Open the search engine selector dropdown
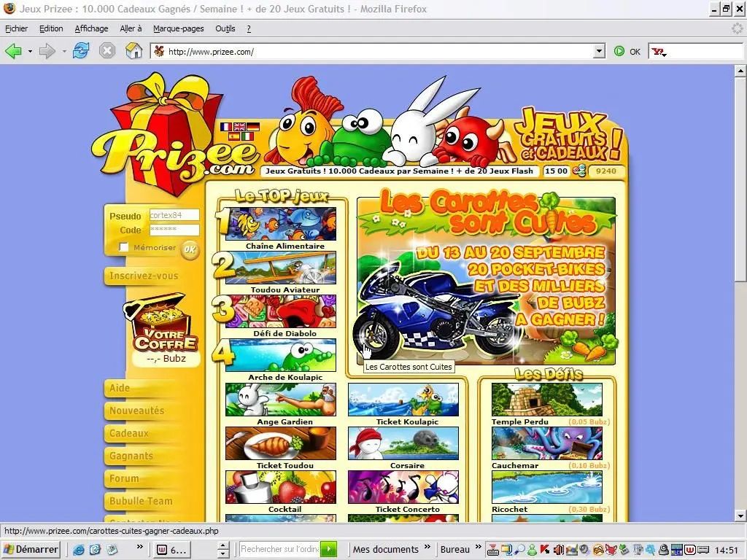 click(659, 52)
